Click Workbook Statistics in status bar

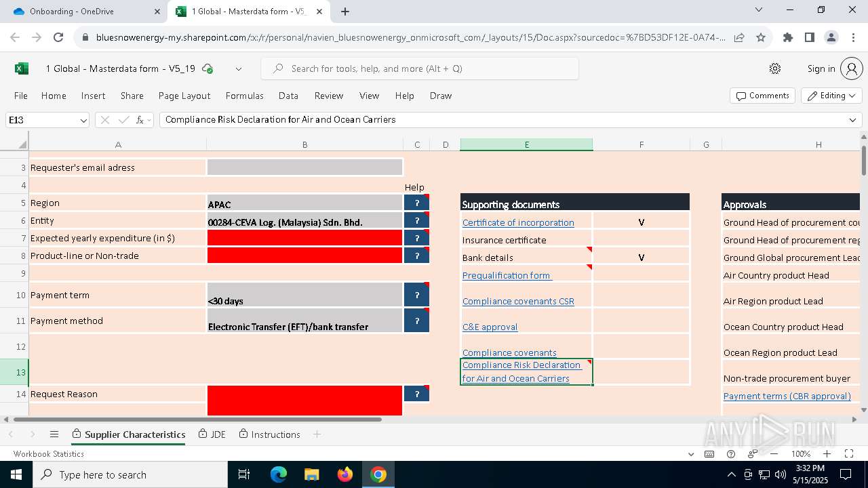49,454
